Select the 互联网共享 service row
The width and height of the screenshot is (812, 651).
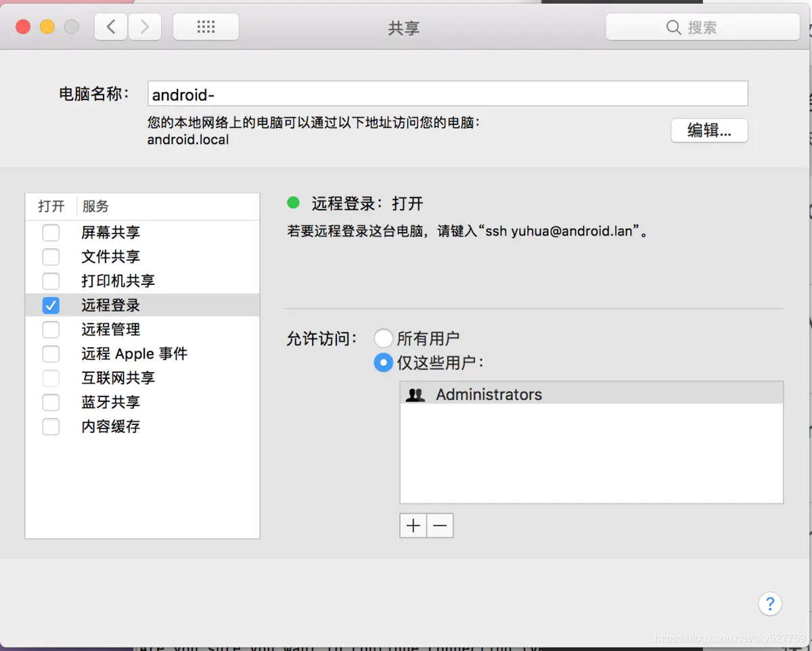[x=142, y=378]
